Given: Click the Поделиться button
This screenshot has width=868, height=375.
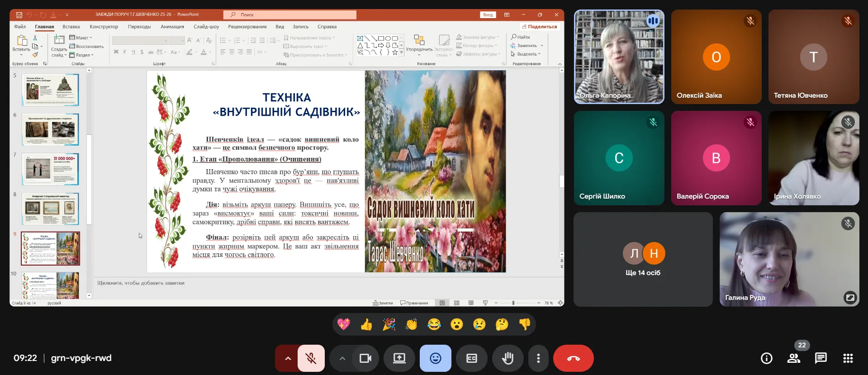Looking at the screenshot, I should (539, 27).
